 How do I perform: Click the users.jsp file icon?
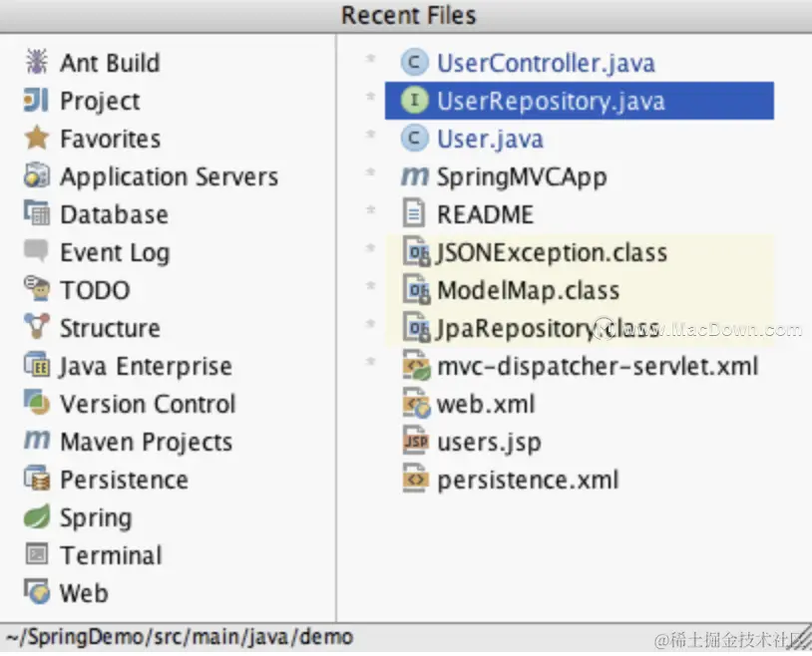pos(414,442)
